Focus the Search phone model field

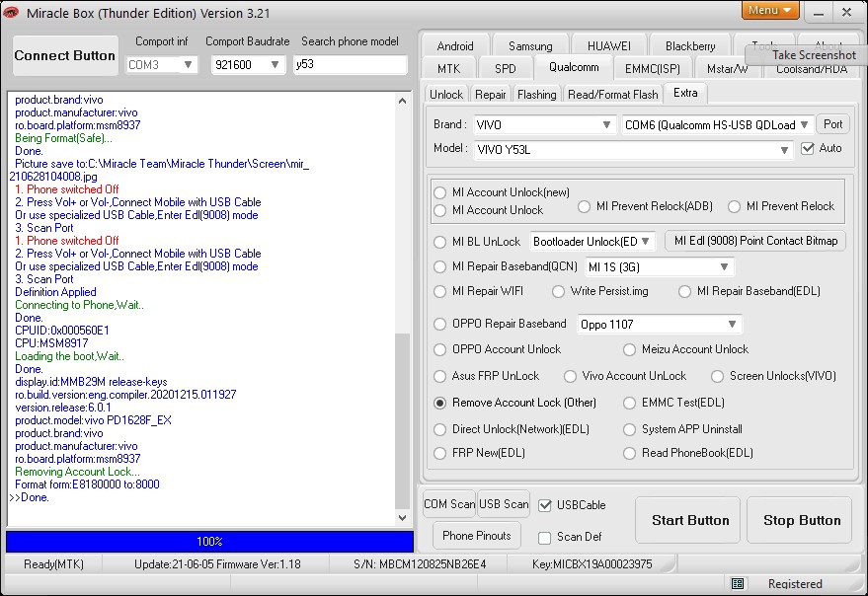350,64
